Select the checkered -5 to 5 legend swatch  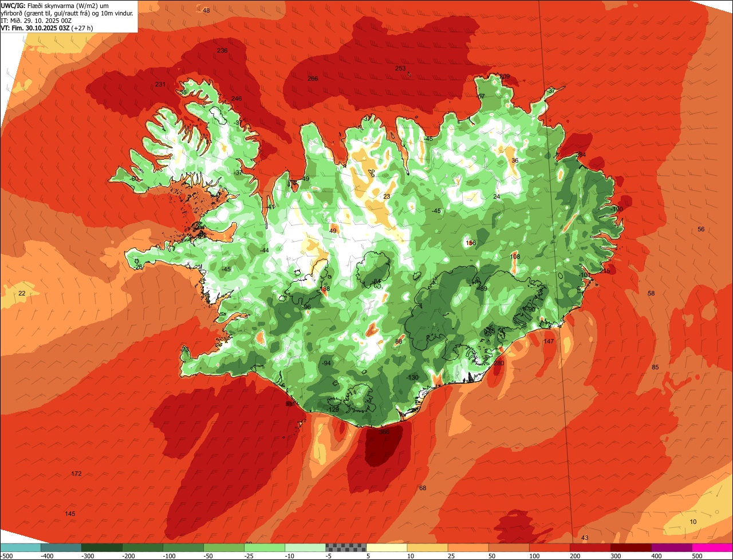(346, 547)
